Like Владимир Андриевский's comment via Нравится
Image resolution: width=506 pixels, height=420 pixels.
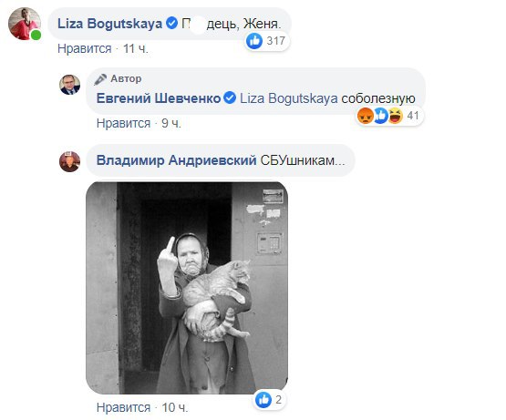pos(123,407)
